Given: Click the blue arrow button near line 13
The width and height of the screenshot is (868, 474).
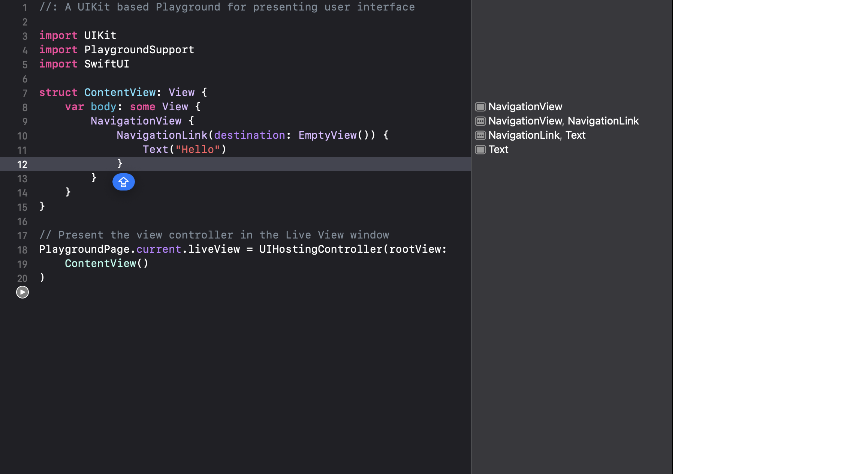Looking at the screenshot, I should click(x=123, y=182).
